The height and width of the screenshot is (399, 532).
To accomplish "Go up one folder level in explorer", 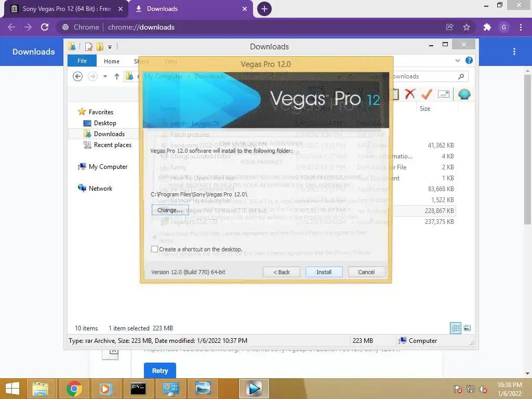I will tap(117, 76).
